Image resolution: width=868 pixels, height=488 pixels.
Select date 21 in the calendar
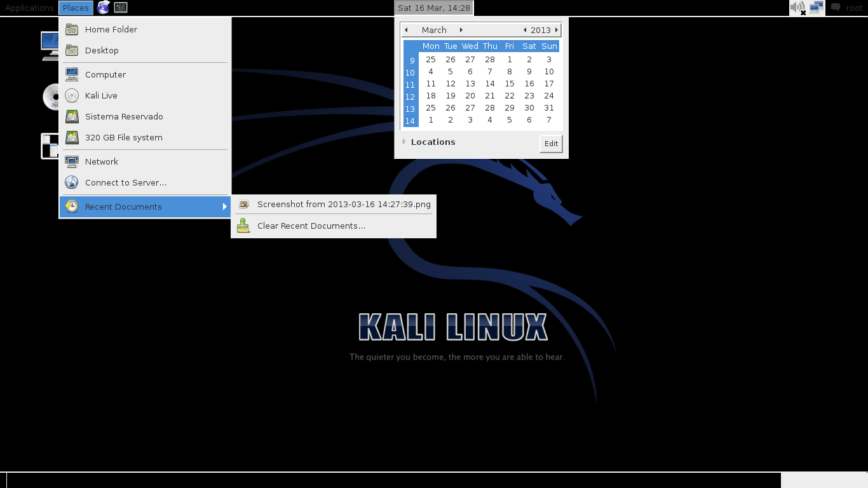(490, 95)
